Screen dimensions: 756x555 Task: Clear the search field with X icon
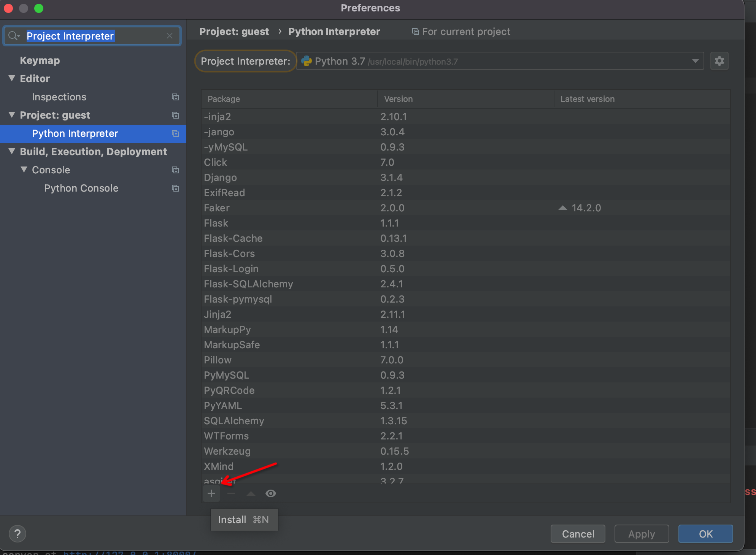point(170,36)
